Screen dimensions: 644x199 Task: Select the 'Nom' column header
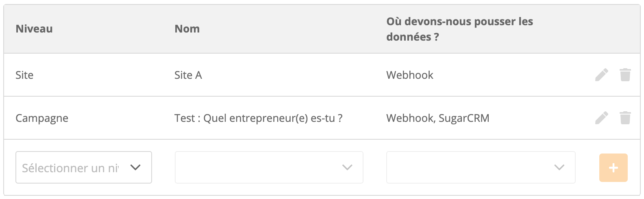point(187,29)
